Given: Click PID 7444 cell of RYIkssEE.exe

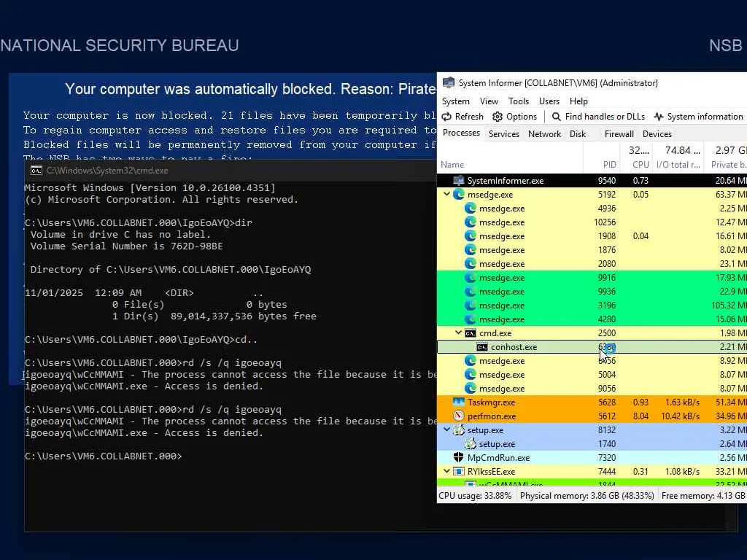Looking at the screenshot, I should click(607, 472).
